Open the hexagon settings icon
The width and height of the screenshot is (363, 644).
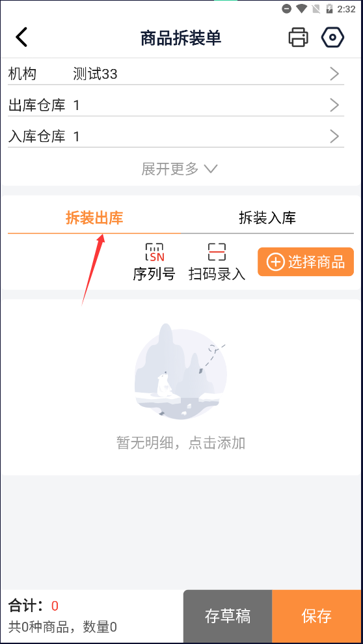pos(332,37)
